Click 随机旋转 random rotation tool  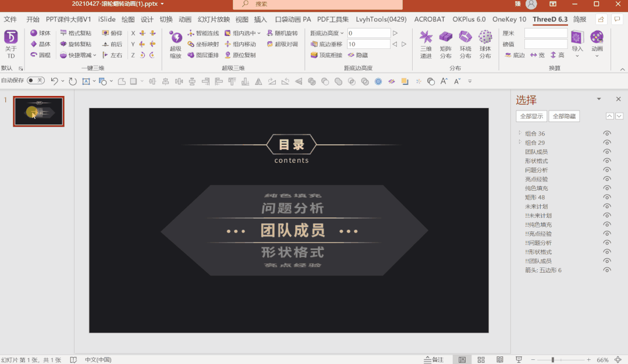[x=282, y=33]
